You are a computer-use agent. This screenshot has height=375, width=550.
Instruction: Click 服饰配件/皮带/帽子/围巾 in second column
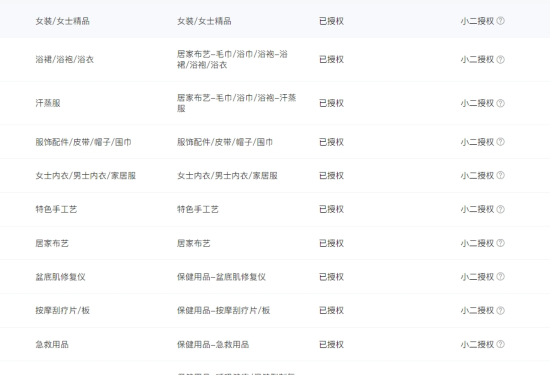click(x=225, y=142)
